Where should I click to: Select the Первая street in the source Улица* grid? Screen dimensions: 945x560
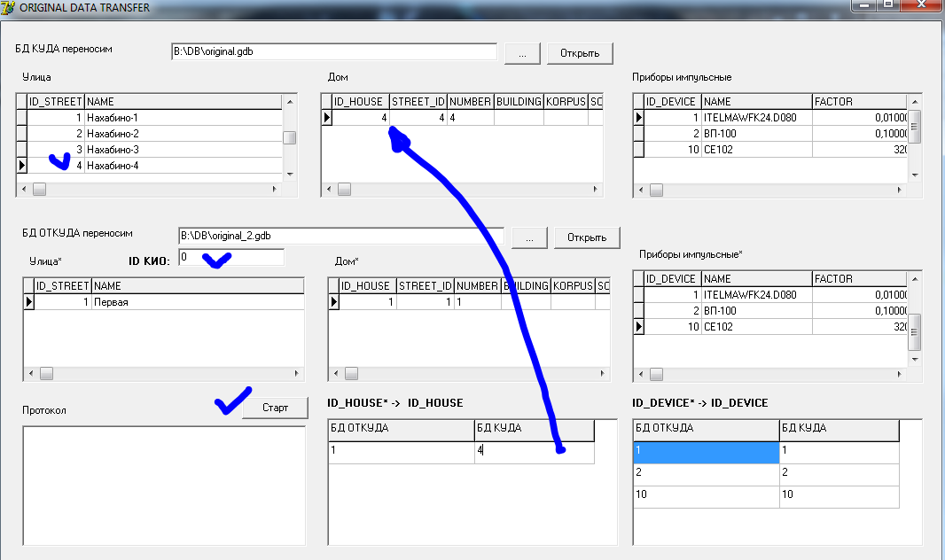click(197, 302)
